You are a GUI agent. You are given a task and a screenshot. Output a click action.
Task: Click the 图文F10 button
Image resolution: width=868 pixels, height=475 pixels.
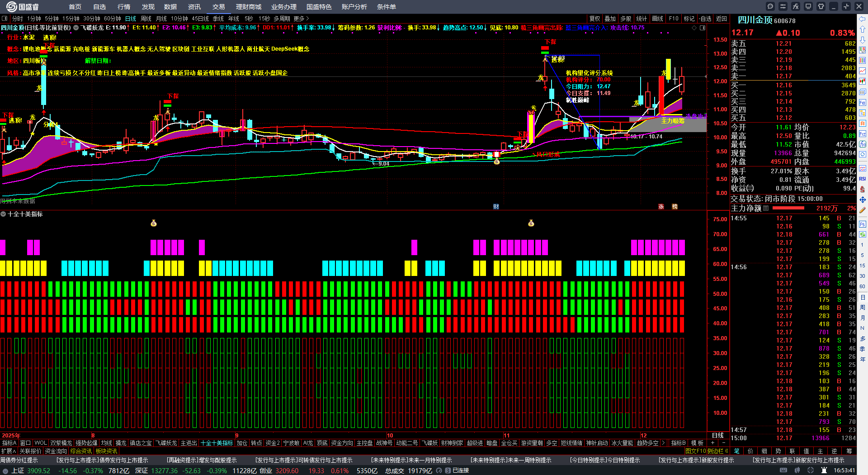[695, 451]
